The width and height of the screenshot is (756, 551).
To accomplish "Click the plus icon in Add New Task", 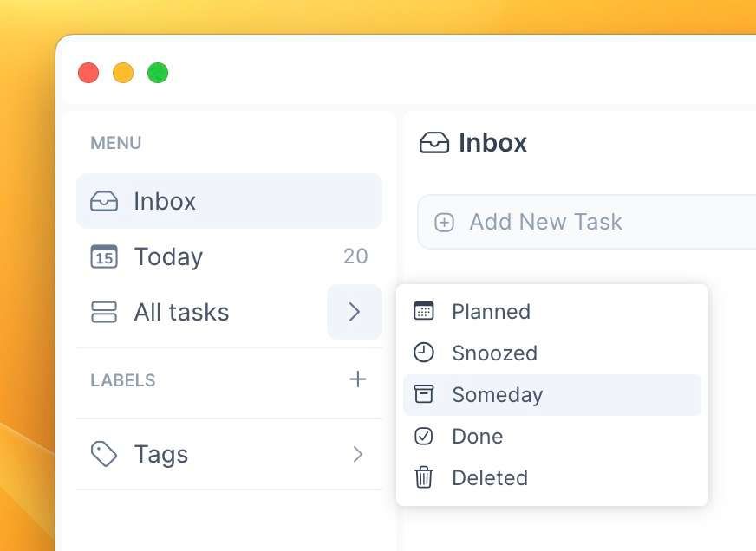I will [x=444, y=223].
